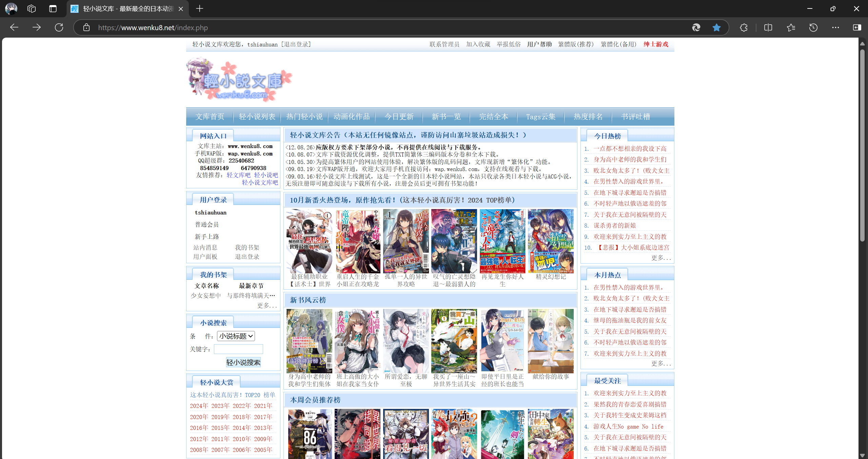Screen dimensions: 868x459
Task: Open the 86 book cover in 本周会员推荐榜
Action: point(310,434)
